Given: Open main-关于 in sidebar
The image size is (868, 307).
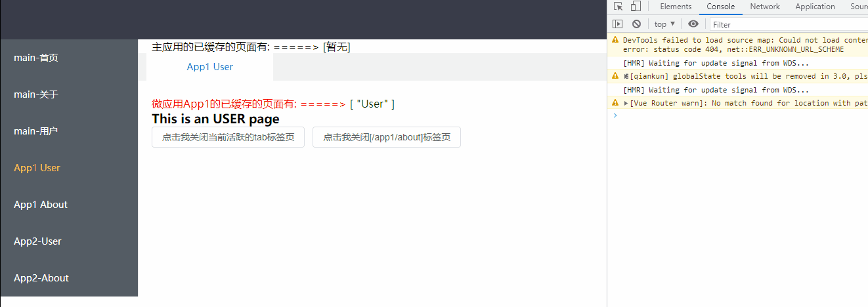Looking at the screenshot, I should pos(69,94).
